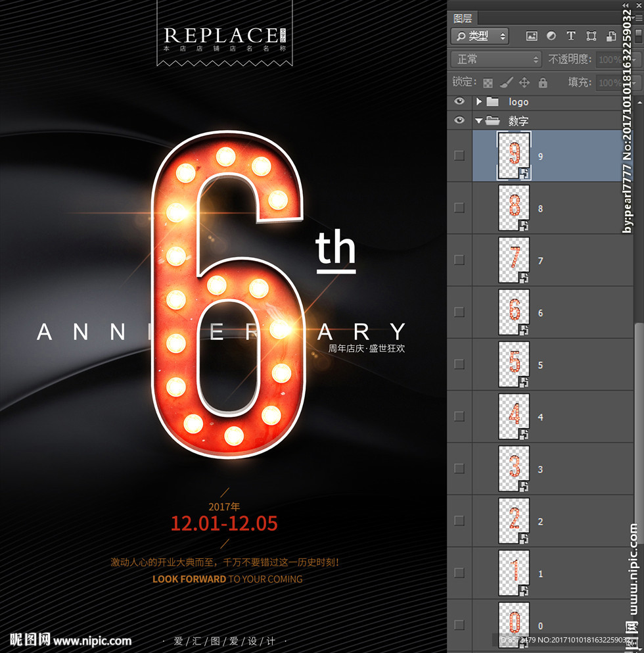Hide the 数字 group layer
This screenshot has height=653, width=644.
tap(459, 120)
